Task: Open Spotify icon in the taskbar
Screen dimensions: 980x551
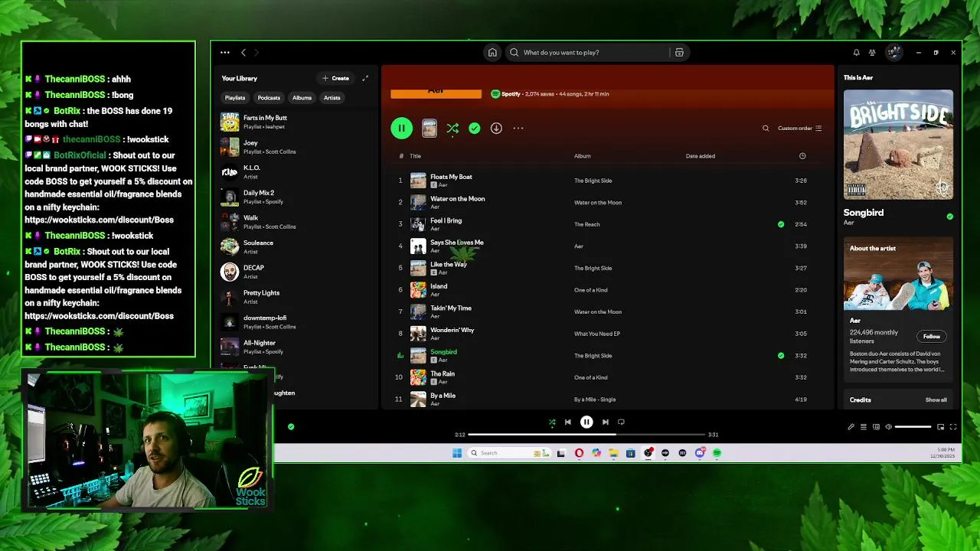Action: coord(717,453)
